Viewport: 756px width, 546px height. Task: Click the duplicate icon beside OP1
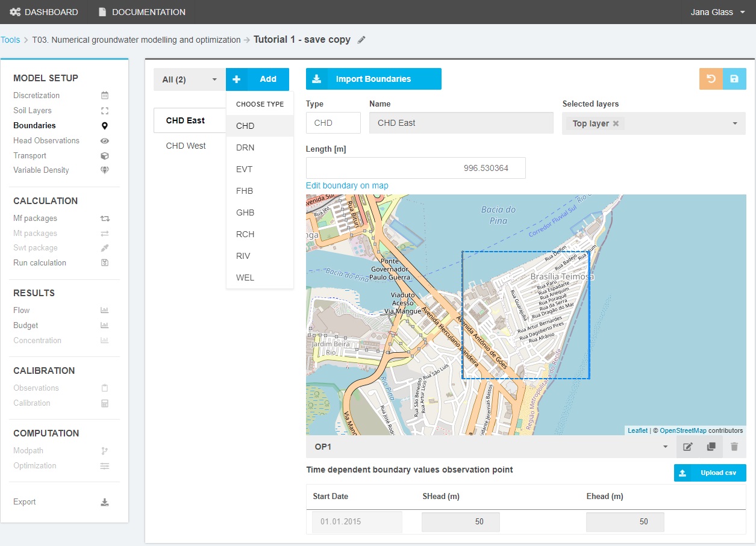pos(711,447)
